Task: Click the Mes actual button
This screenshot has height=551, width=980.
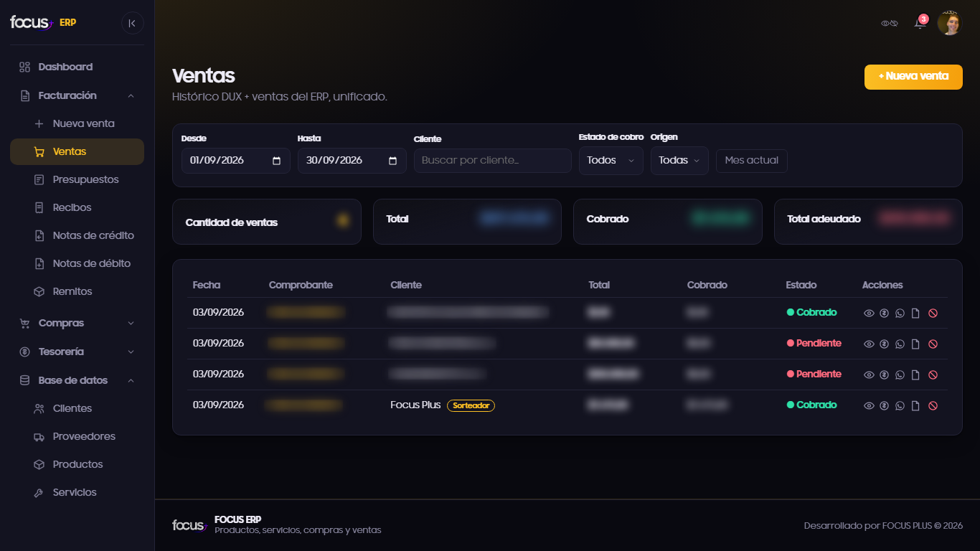Action: (x=752, y=161)
